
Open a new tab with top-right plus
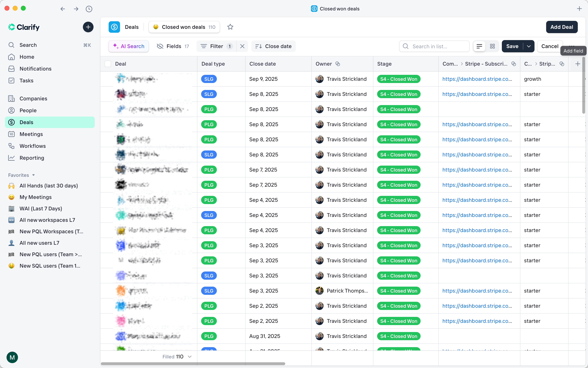point(579,9)
